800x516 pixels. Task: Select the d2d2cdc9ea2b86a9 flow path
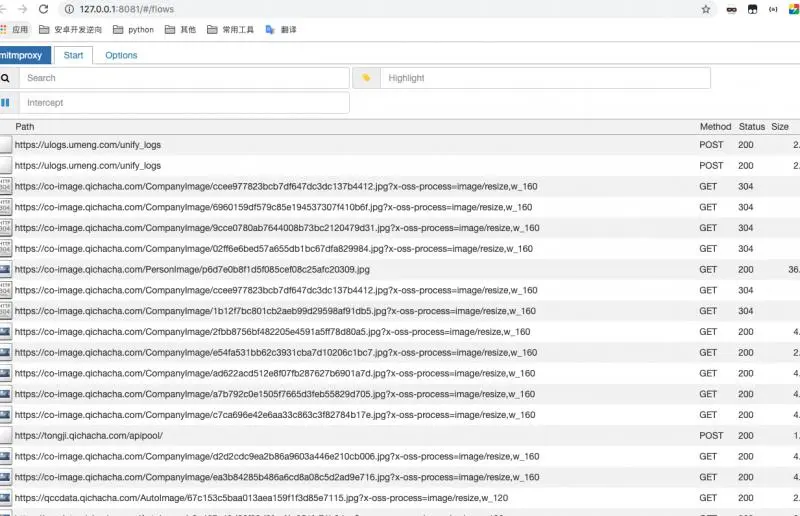coord(277,456)
